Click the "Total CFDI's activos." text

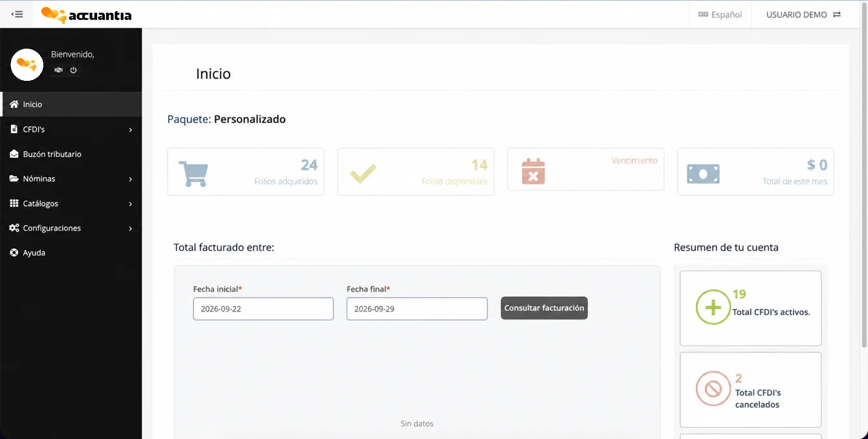[771, 312]
